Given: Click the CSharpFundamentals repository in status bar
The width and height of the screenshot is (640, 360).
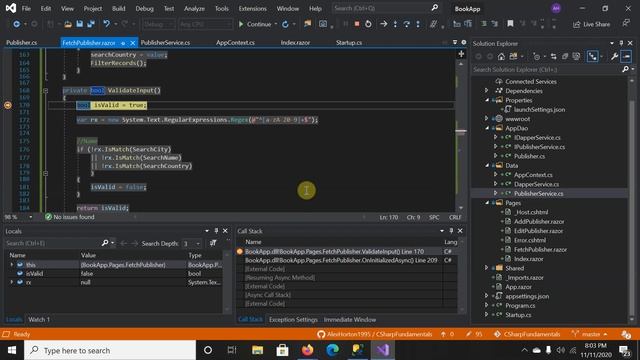Looking at the screenshot, I should click(527, 334).
